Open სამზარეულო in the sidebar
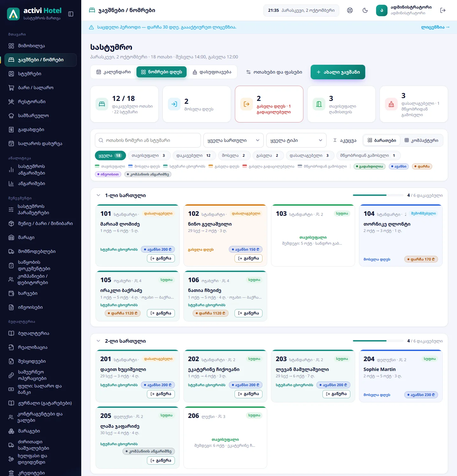The width and height of the screenshot is (457, 476). tap(41, 116)
